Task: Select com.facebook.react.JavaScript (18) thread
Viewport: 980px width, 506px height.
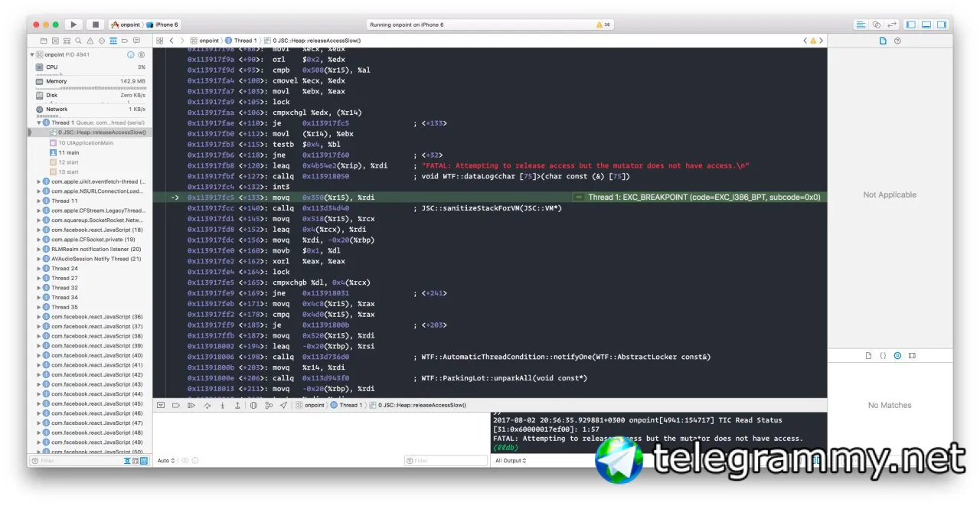Action: click(90, 230)
